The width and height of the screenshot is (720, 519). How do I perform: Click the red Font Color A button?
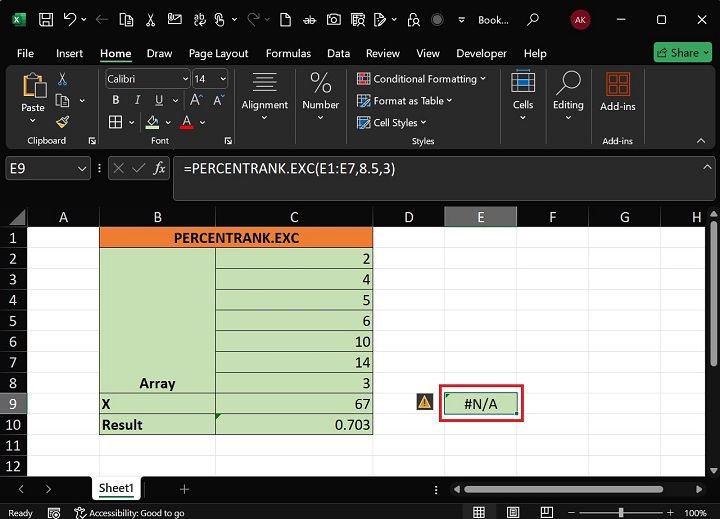coord(186,122)
